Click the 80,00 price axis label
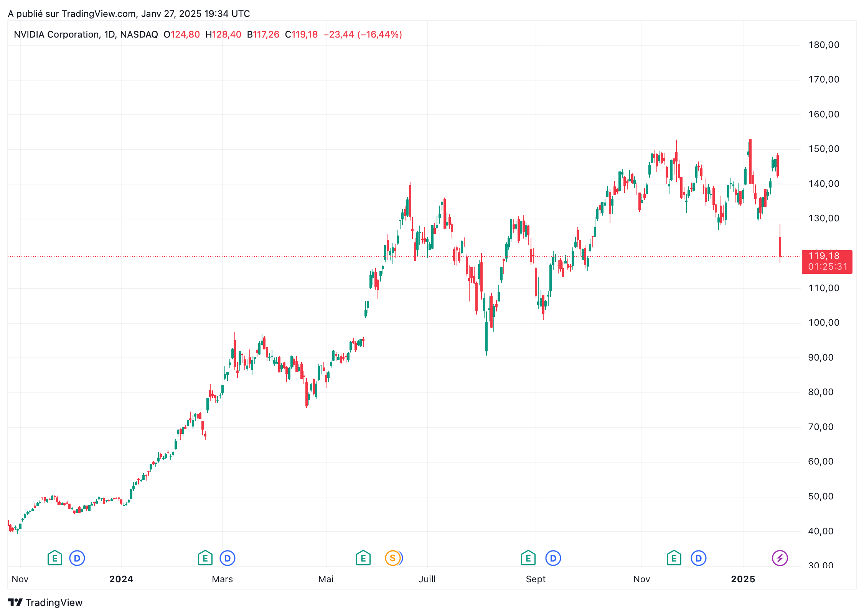Screen dimensions: 864x616 click(821, 392)
